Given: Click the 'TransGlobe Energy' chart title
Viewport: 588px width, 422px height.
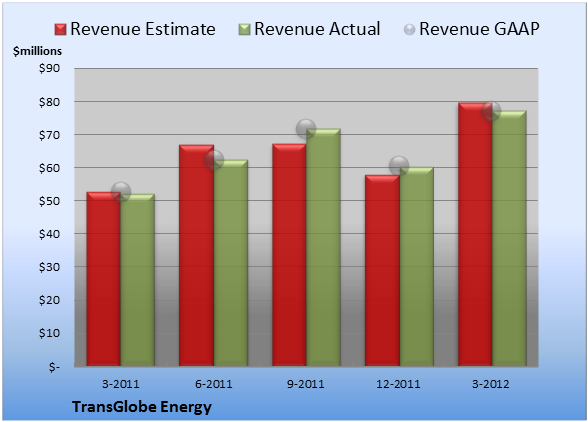Looking at the screenshot, I should (x=142, y=407).
